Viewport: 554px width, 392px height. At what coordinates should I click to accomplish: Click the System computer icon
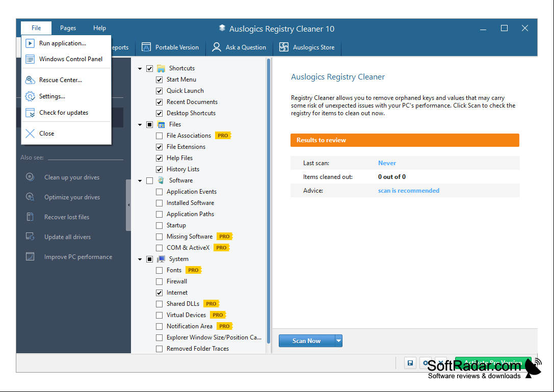[x=161, y=259]
